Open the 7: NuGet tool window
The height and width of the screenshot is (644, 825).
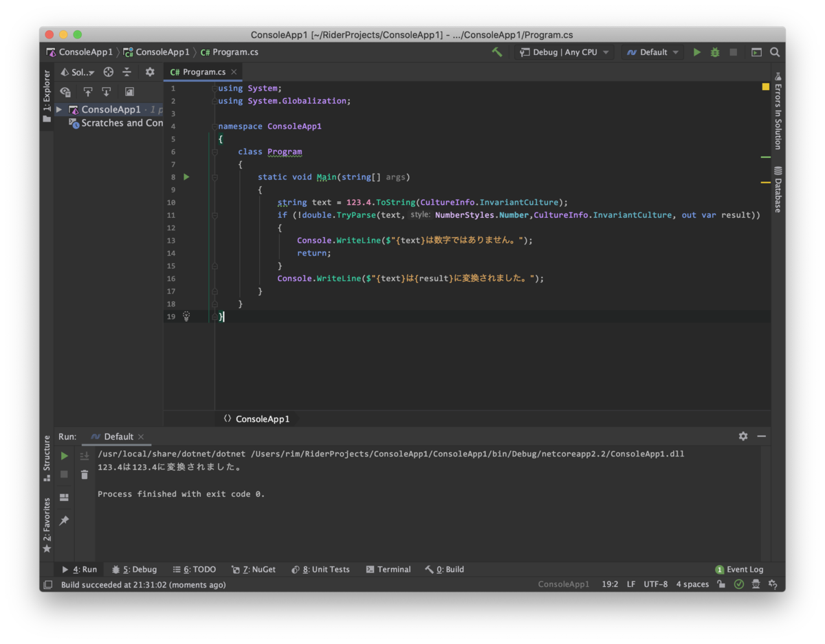(254, 570)
